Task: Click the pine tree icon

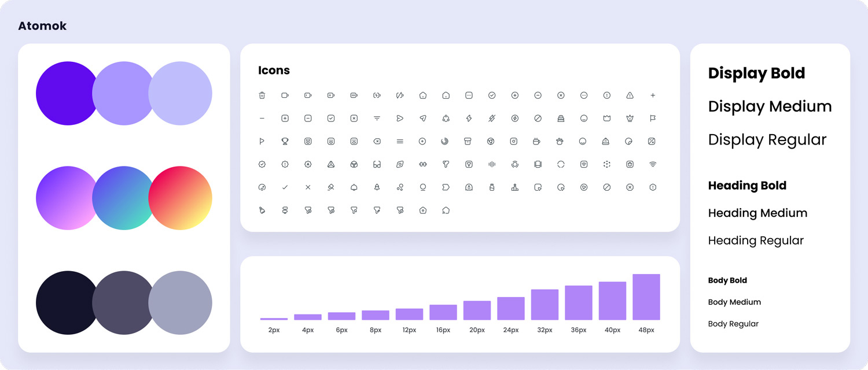Action: pyautogui.click(x=377, y=187)
